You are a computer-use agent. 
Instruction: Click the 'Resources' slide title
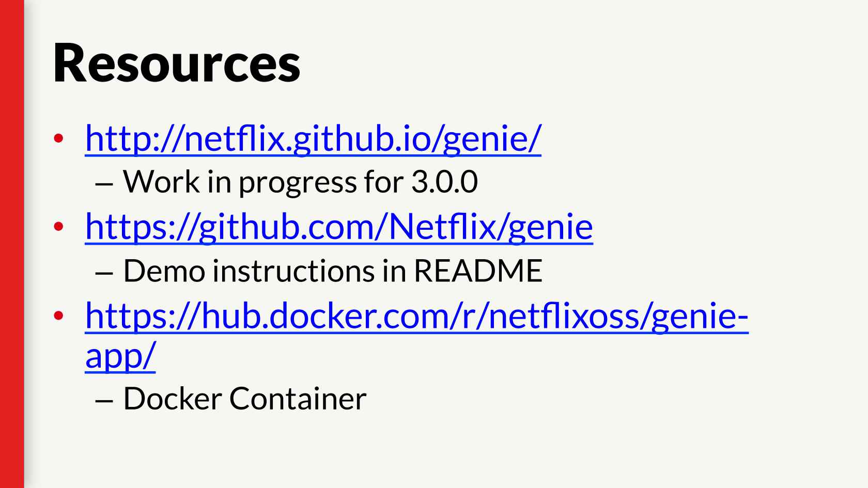(177, 62)
